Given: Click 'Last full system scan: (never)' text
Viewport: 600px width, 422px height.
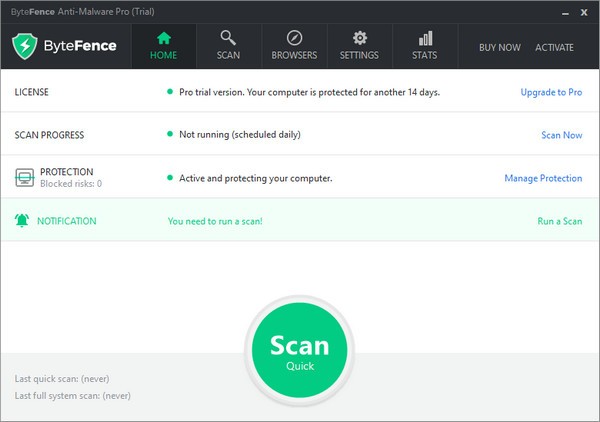Looking at the screenshot, I should (73, 396).
